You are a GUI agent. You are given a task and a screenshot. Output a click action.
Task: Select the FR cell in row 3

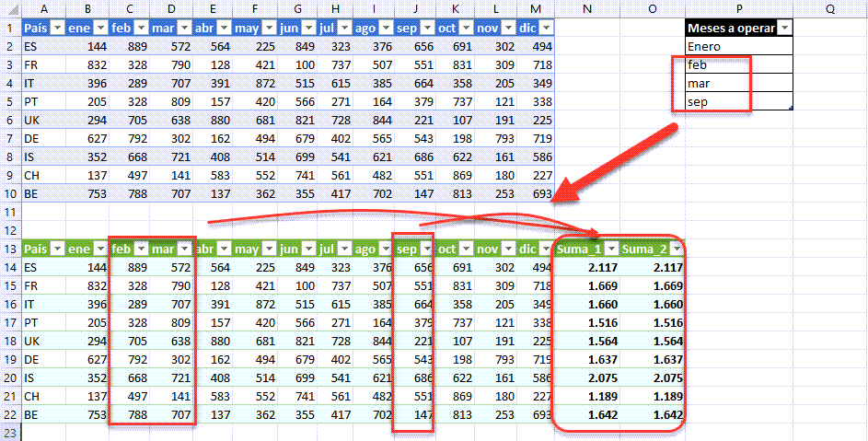click(44, 64)
